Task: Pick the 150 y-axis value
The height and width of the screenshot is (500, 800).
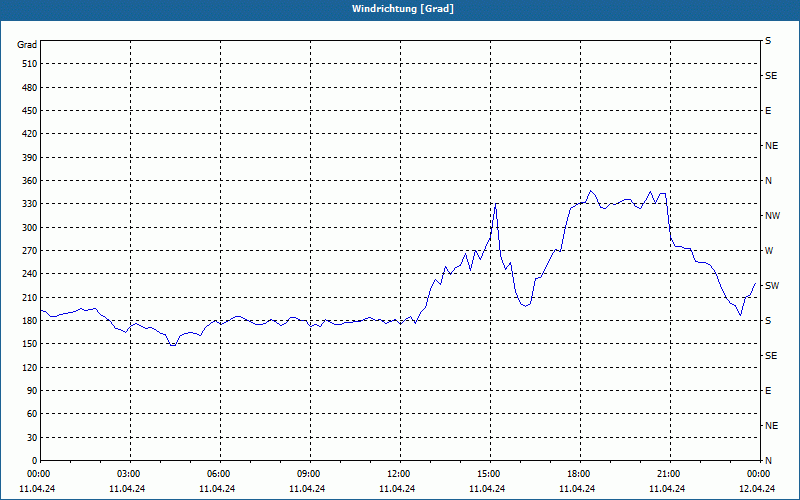Action: pyautogui.click(x=30, y=344)
